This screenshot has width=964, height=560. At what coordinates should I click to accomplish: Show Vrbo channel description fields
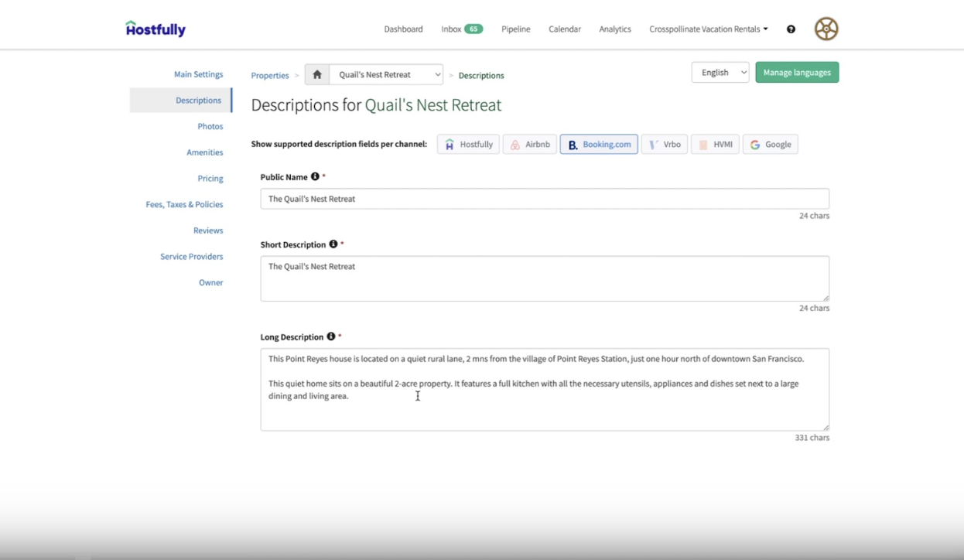pyautogui.click(x=664, y=145)
